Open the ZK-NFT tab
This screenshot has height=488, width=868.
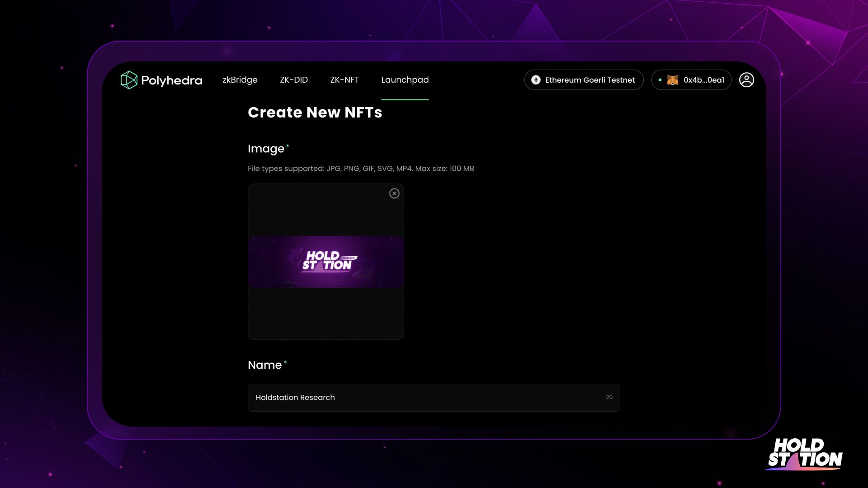click(x=344, y=80)
